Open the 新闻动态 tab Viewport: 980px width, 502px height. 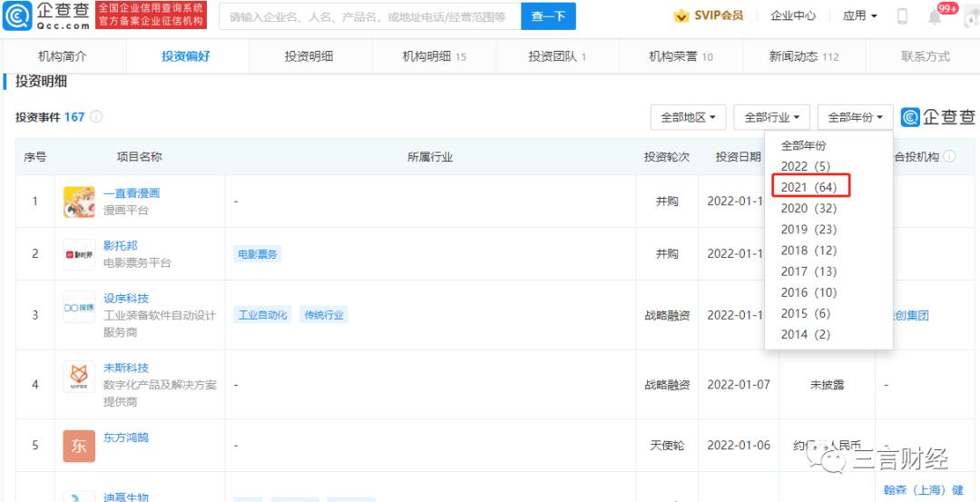(804, 56)
